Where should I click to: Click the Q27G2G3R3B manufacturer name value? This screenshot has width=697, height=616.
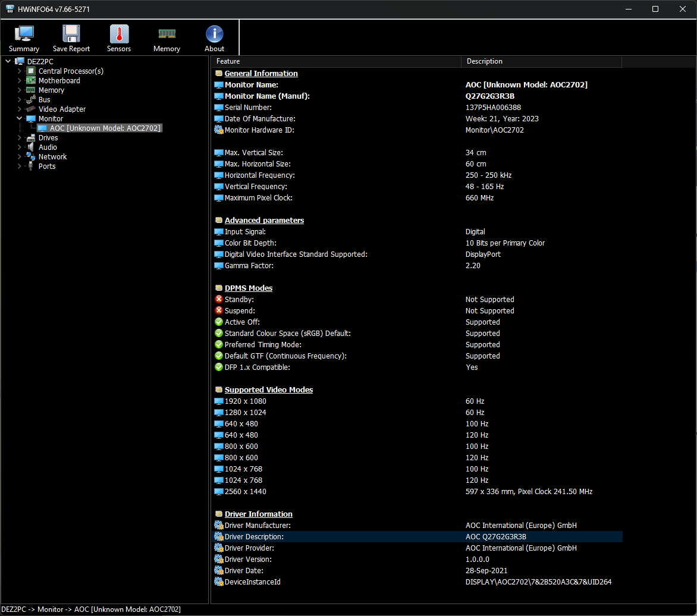click(490, 96)
